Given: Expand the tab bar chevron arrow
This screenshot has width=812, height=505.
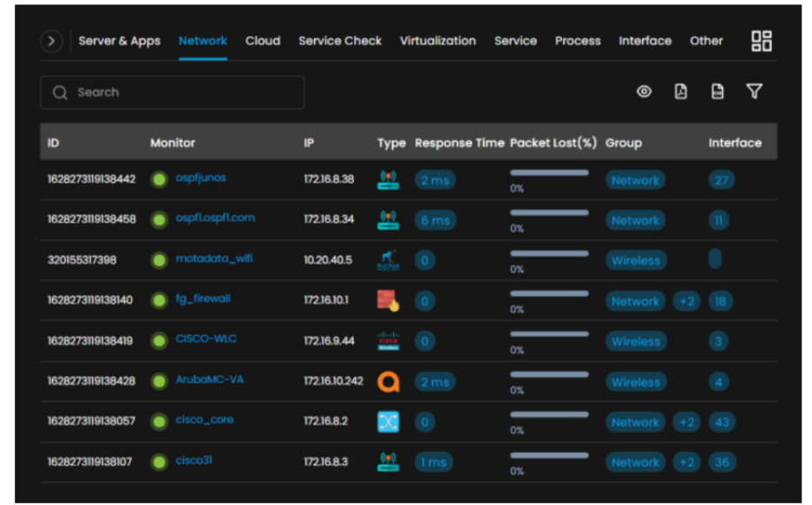Looking at the screenshot, I should click(51, 41).
